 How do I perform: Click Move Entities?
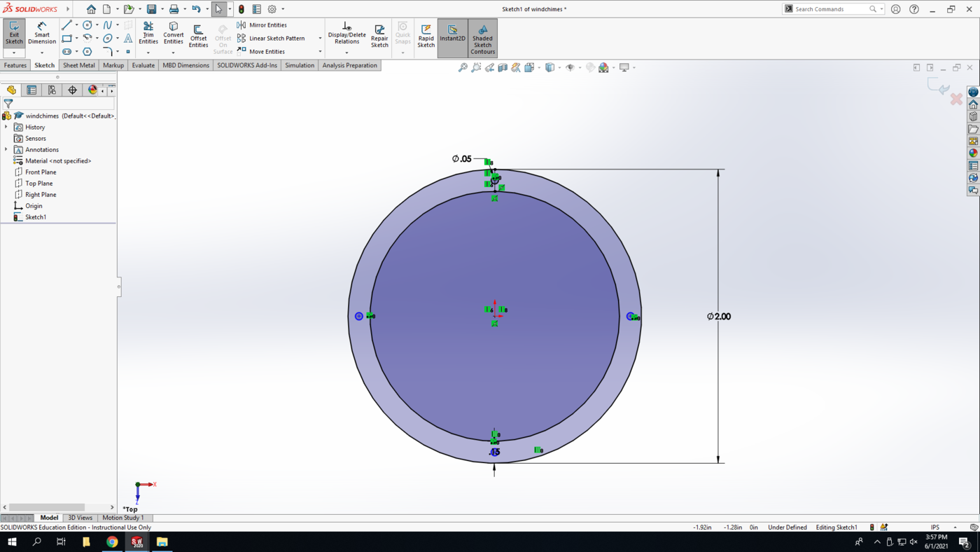(261, 52)
